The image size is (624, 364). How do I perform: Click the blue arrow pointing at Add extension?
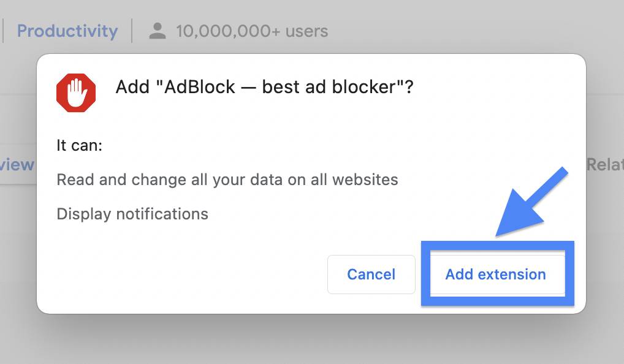531,201
